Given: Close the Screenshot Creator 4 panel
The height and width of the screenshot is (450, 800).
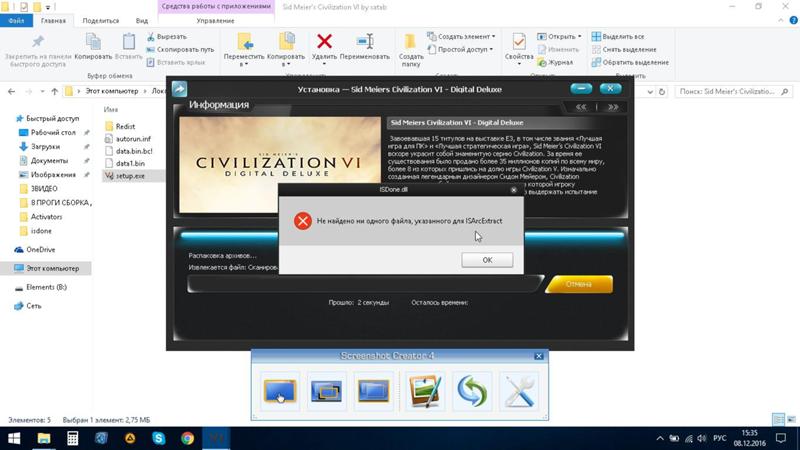Looking at the screenshot, I should point(539,356).
